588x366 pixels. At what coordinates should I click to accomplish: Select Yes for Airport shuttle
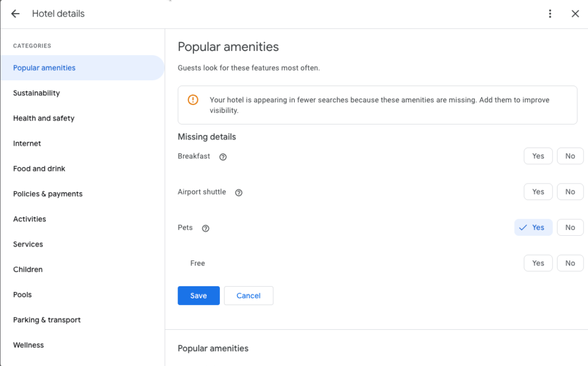(538, 192)
